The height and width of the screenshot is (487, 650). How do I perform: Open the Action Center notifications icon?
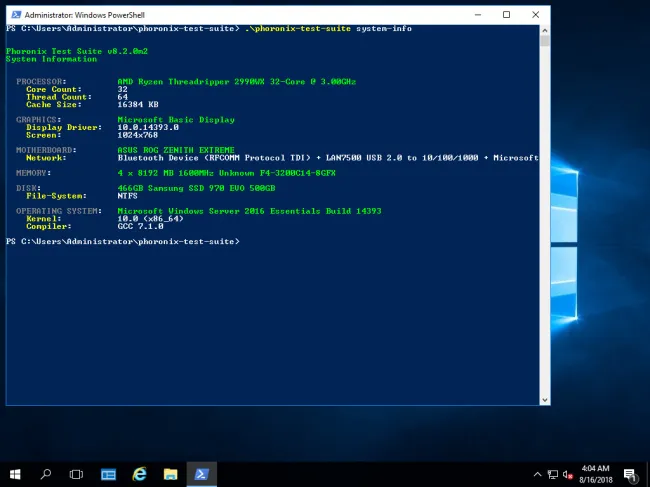tap(631, 475)
